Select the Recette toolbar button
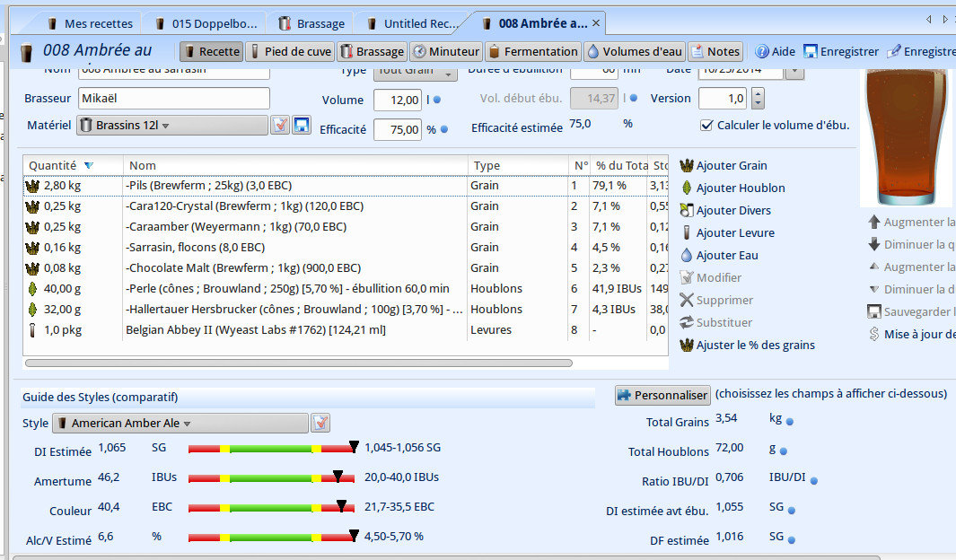956x560 pixels. click(x=212, y=52)
